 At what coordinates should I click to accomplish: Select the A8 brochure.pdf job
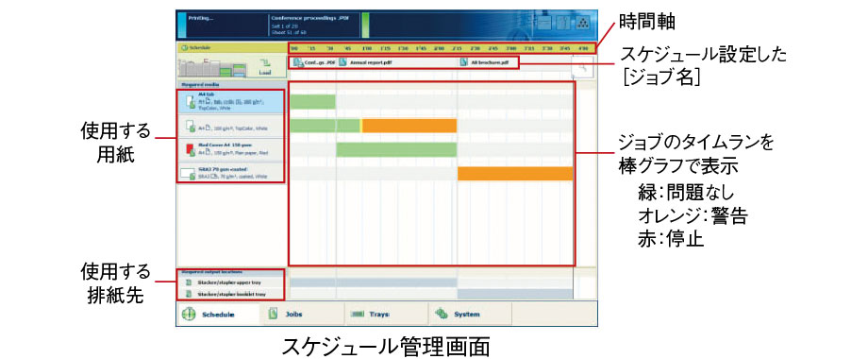tap(484, 62)
